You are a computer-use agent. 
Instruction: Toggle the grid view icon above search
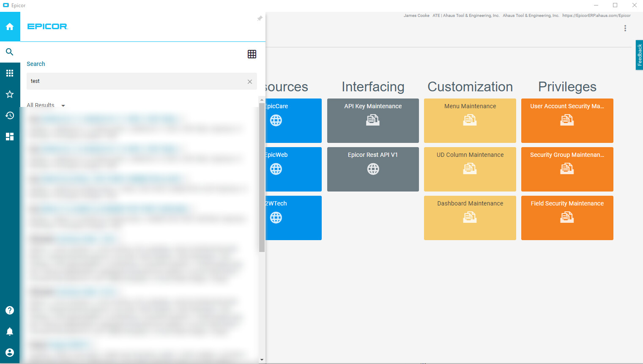pos(252,54)
